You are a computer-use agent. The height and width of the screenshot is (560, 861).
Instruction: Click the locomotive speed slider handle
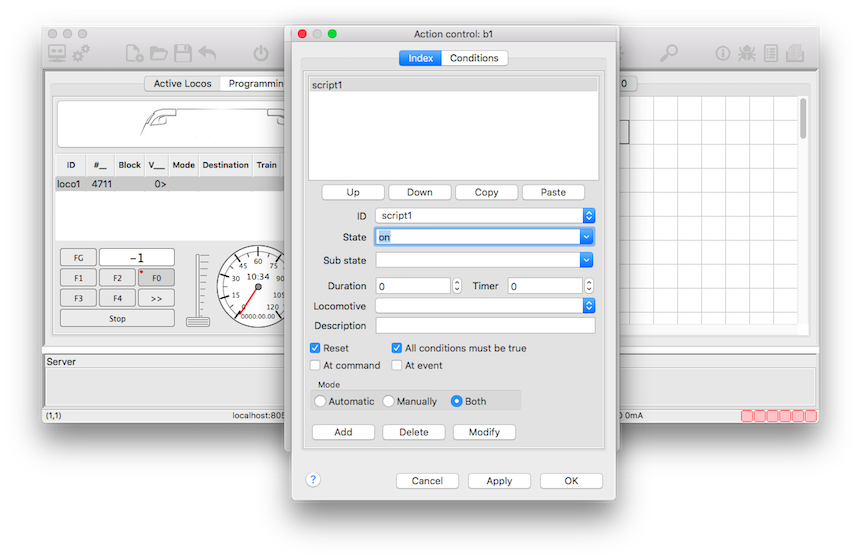(197, 321)
